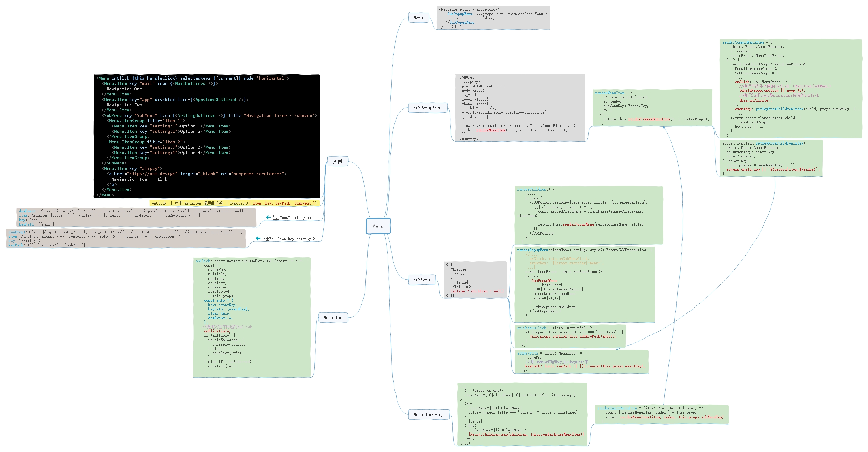The width and height of the screenshot is (868, 452).
Task: Click the onSubMenuClick green code block
Action: [x=570, y=336]
